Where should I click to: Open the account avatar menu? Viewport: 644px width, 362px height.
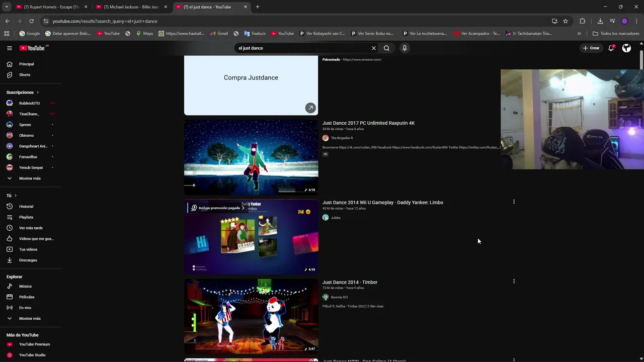click(x=626, y=48)
